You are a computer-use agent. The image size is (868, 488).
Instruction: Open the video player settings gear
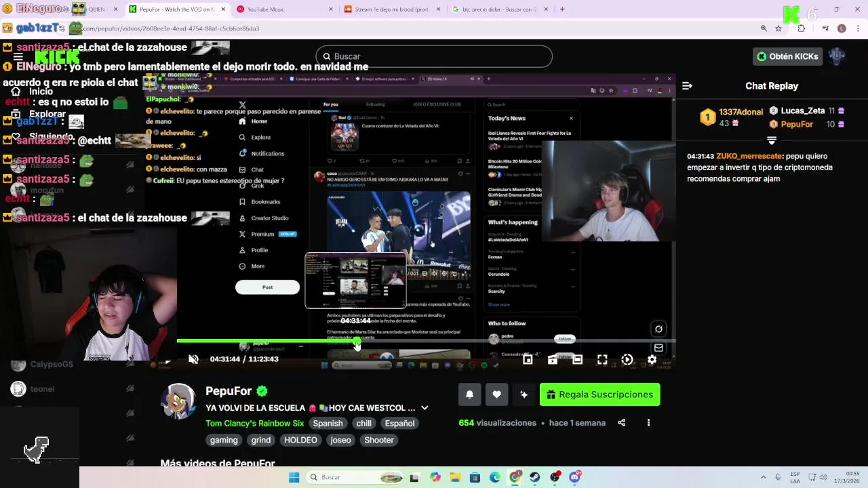652,359
